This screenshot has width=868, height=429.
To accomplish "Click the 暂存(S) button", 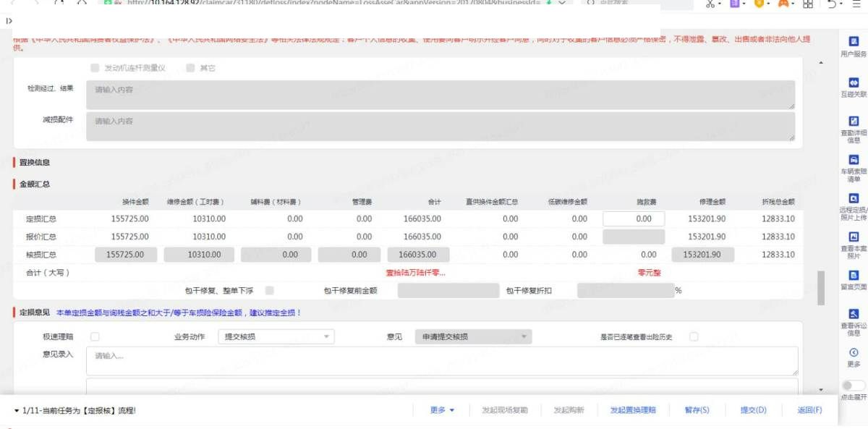I will [697, 410].
